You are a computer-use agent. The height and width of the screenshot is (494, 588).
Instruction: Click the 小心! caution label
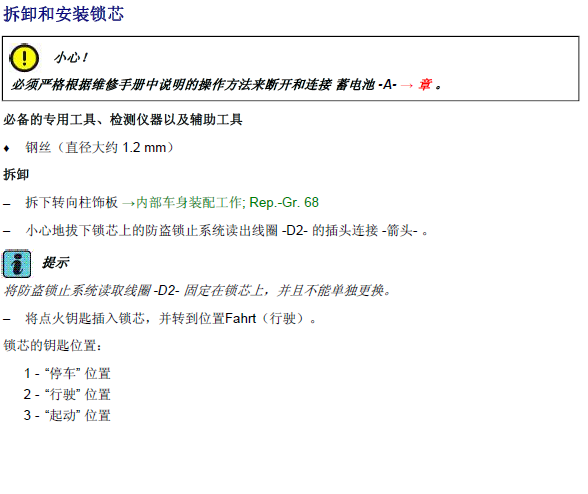pyautogui.click(x=71, y=58)
